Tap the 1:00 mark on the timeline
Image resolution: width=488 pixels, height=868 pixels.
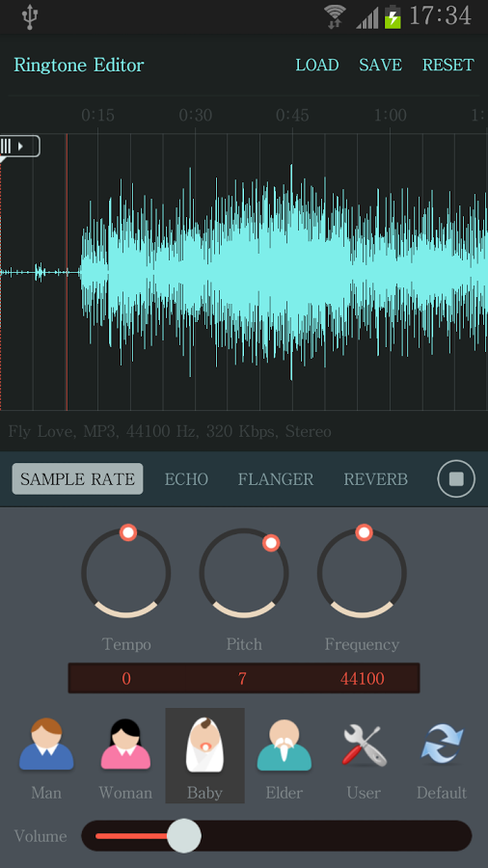click(390, 115)
